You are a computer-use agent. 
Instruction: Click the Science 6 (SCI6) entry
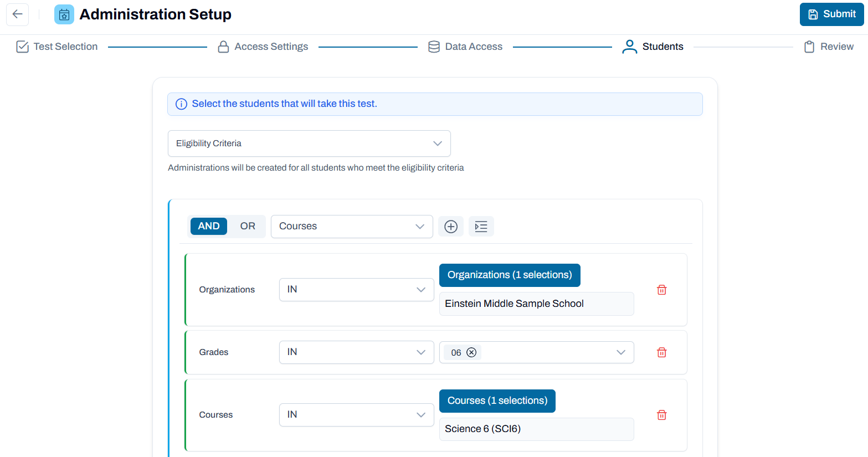pos(536,429)
